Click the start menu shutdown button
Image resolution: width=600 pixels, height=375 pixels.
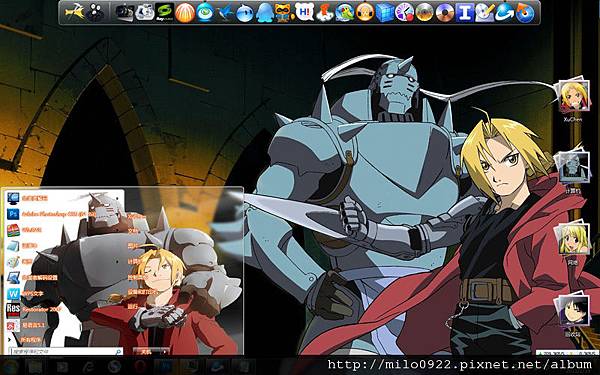click(146, 351)
